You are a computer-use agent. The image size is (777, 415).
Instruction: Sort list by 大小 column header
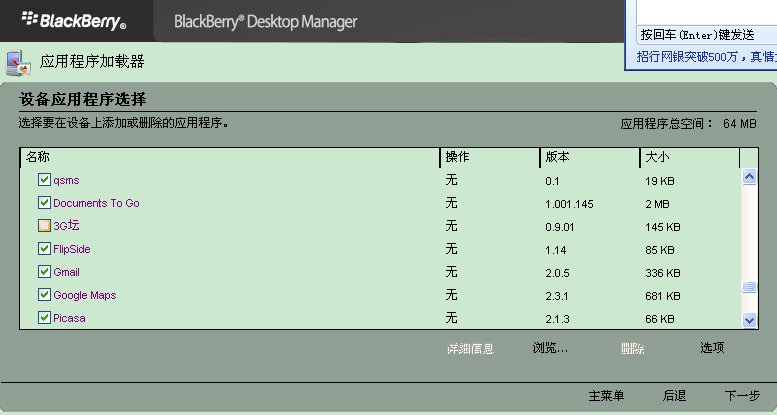point(690,157)
